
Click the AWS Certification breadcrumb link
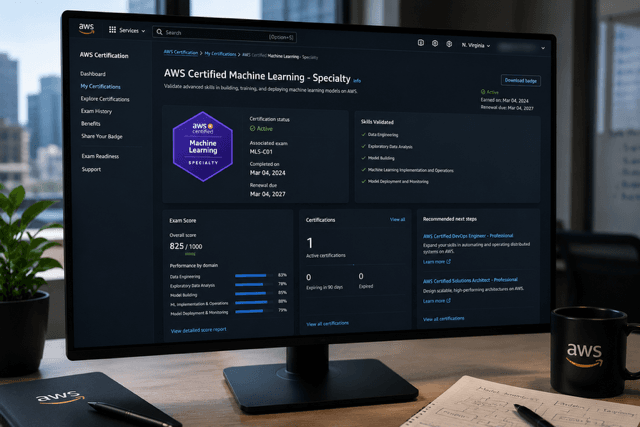(x=181, y=52)
